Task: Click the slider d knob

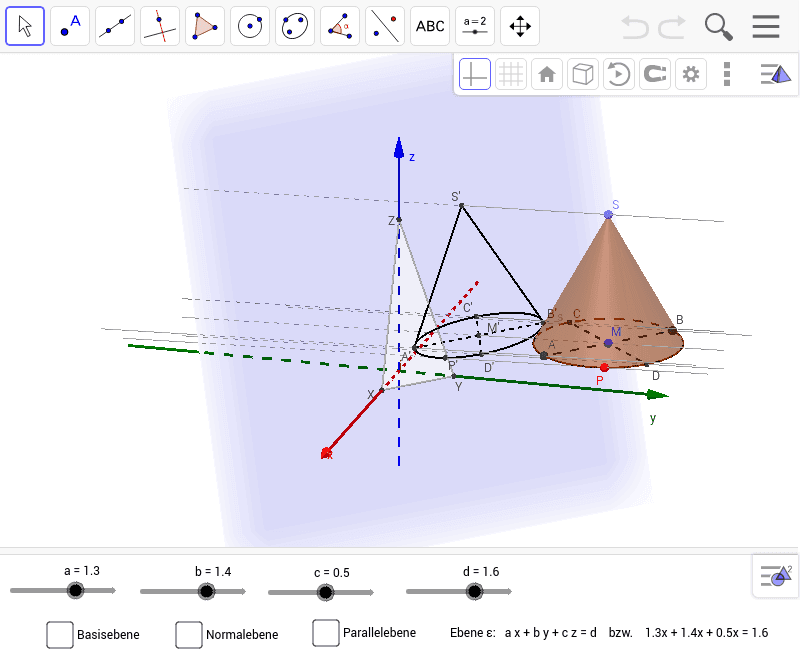Action: click(x=474, y=591)
